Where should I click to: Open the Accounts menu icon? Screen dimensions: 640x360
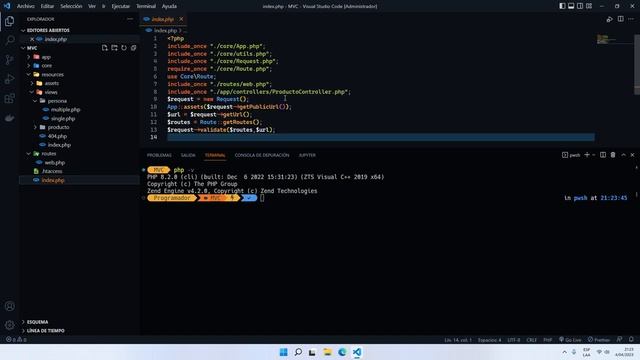(x=9, y=306)
